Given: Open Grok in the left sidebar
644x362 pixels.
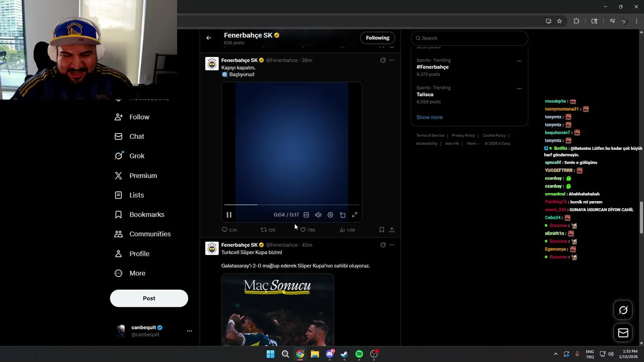Looking at the screenshot, I should (x=129, y=156).
